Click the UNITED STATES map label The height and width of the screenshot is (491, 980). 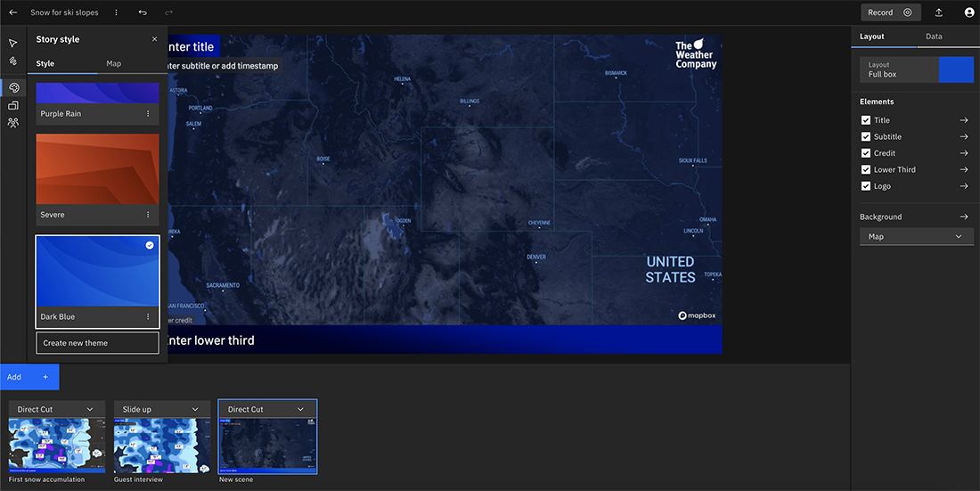pyautogui.click(x=670, y=270)
